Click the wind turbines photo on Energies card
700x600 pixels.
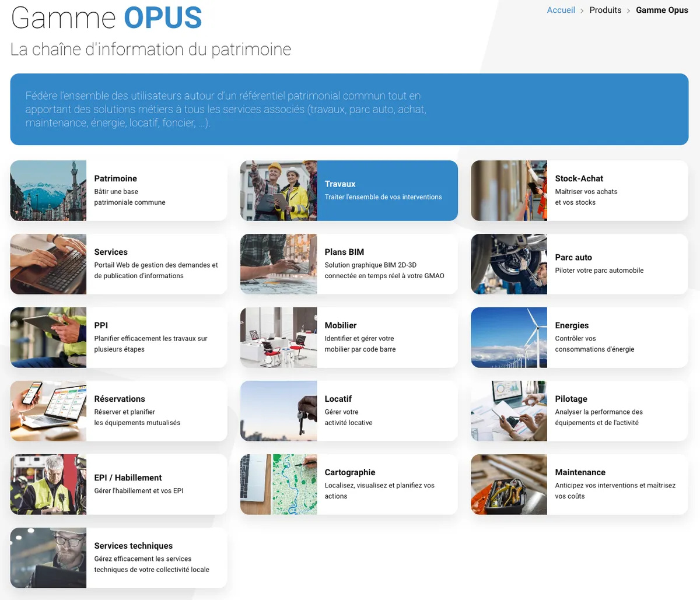[x=509, y=337]
